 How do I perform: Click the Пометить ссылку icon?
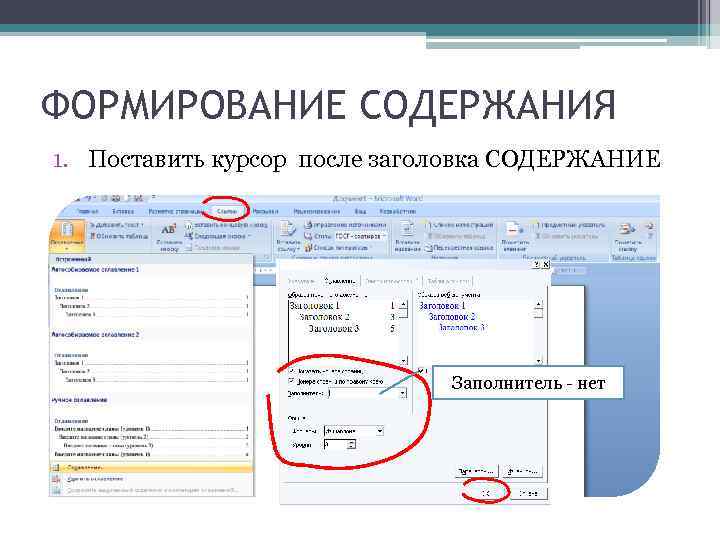[625, 229]
